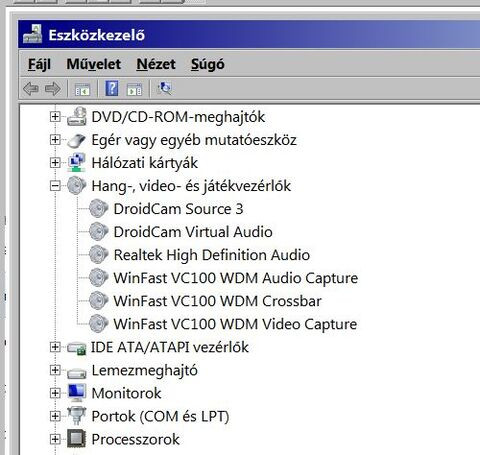Screen dimensions: 480x455
Task: Click the Processzorok chip icon
Action: [77, 439]
